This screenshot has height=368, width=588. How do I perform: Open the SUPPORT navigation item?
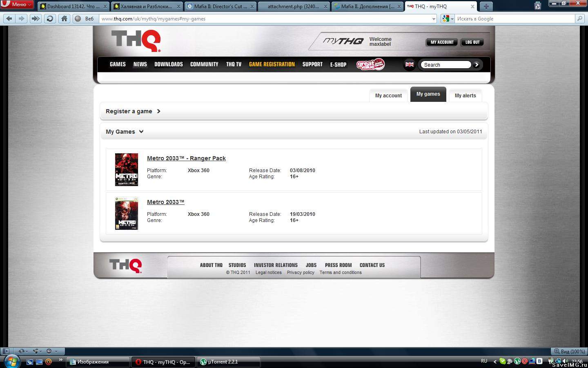pyautogui.click(x=312, y=64)
